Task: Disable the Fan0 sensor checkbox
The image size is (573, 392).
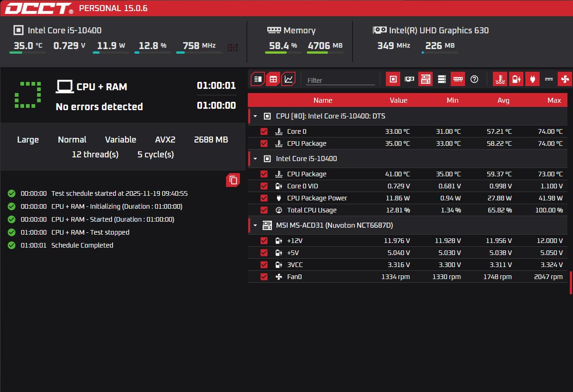Action: point(264,277)
